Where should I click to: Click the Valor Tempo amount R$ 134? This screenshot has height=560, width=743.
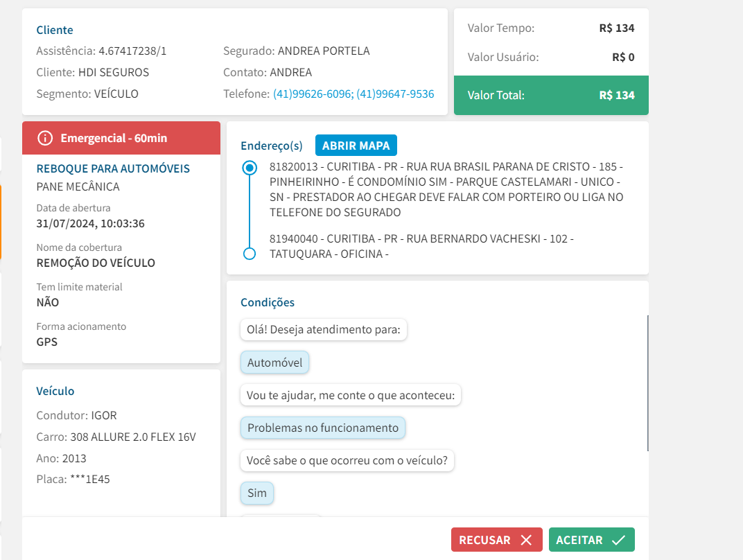pyautogui.click(x=617, y=28)
